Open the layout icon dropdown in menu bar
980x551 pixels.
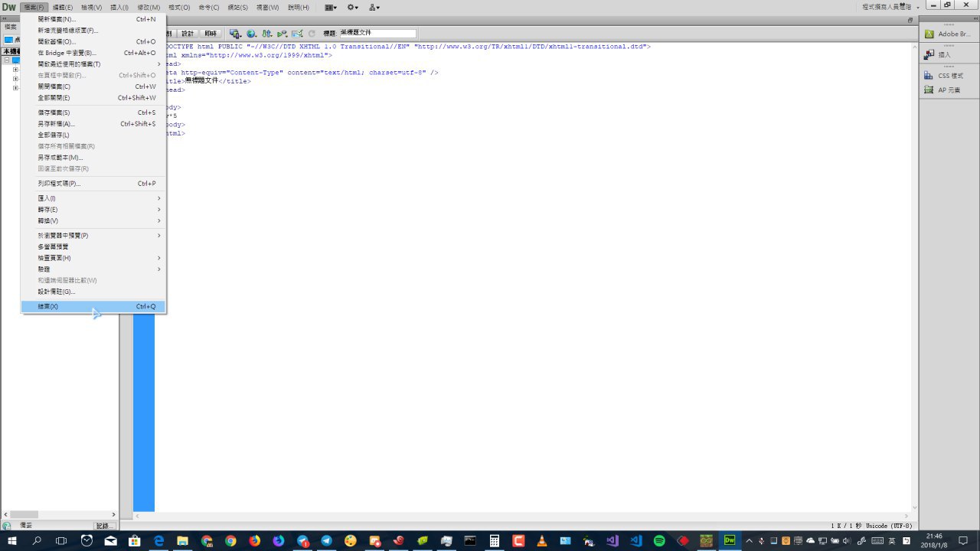pyautogui.click(x=330, y=7)
